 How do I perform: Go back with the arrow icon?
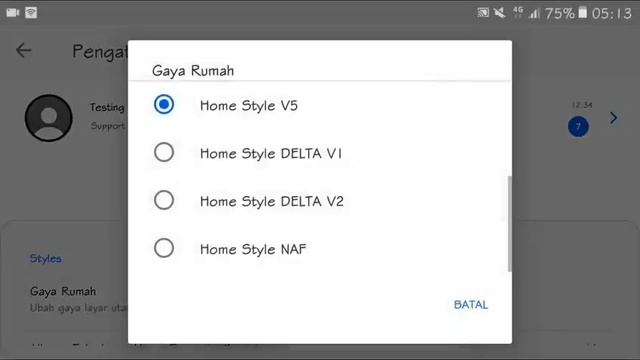[24, 50]
